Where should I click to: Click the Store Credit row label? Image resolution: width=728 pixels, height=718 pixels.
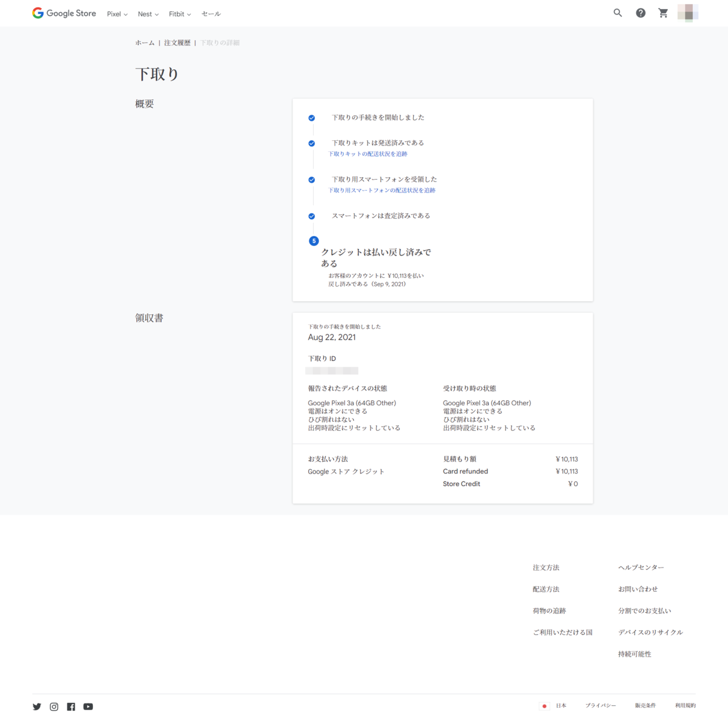[x=462, y=484]
